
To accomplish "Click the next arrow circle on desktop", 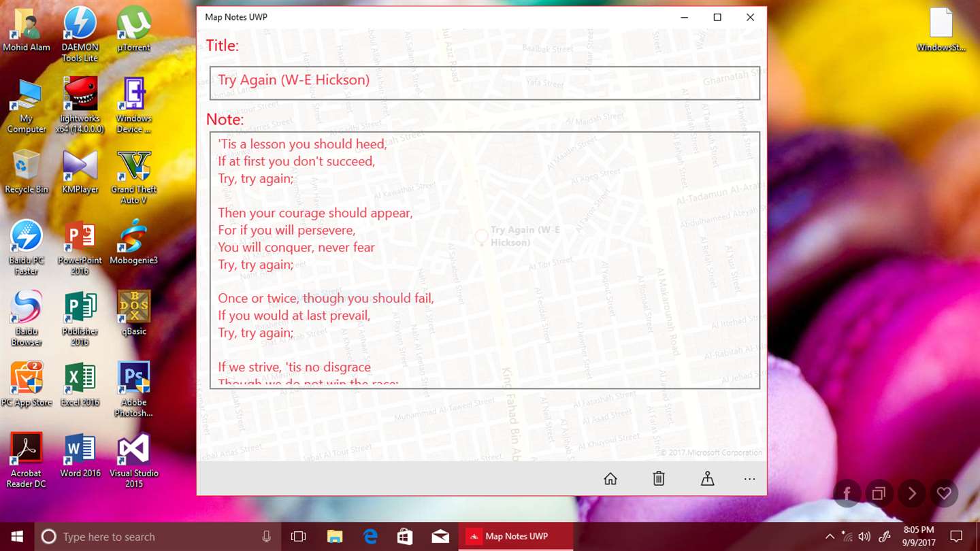I will pyautogui.click(x=912, y=493).
